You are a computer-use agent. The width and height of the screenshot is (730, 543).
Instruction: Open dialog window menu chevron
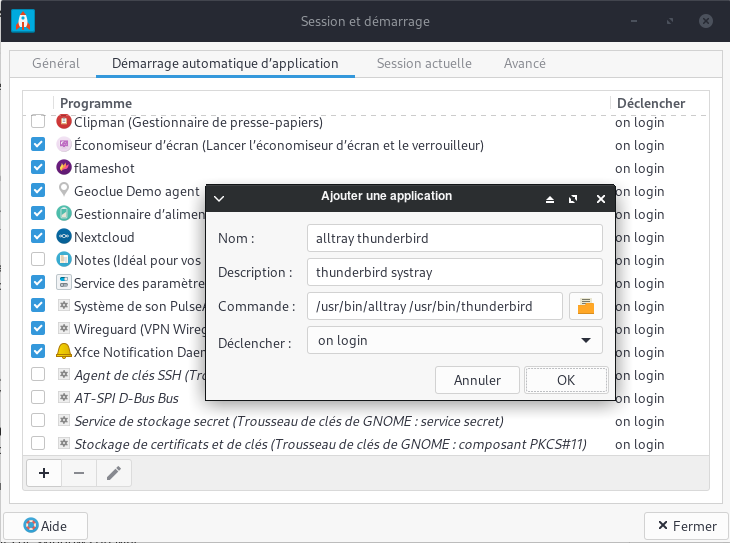point(219,198)
